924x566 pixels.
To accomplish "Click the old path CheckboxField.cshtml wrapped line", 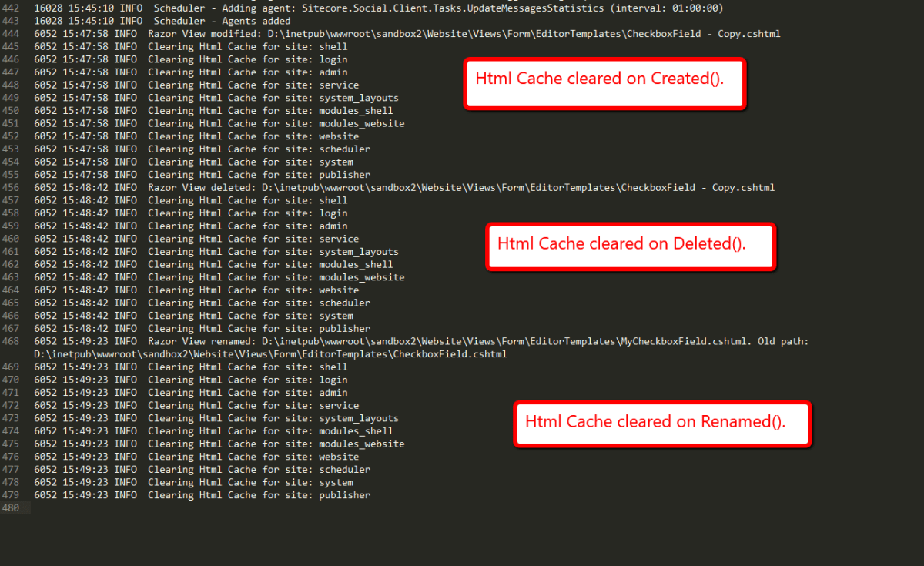I will pyautogui.click(x=270, y=354).
